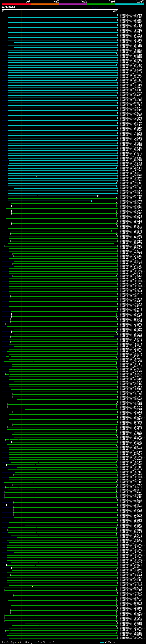Click the 'Large gaps' legend text
Screen dimensions: 146x644
tap(10, 642)
